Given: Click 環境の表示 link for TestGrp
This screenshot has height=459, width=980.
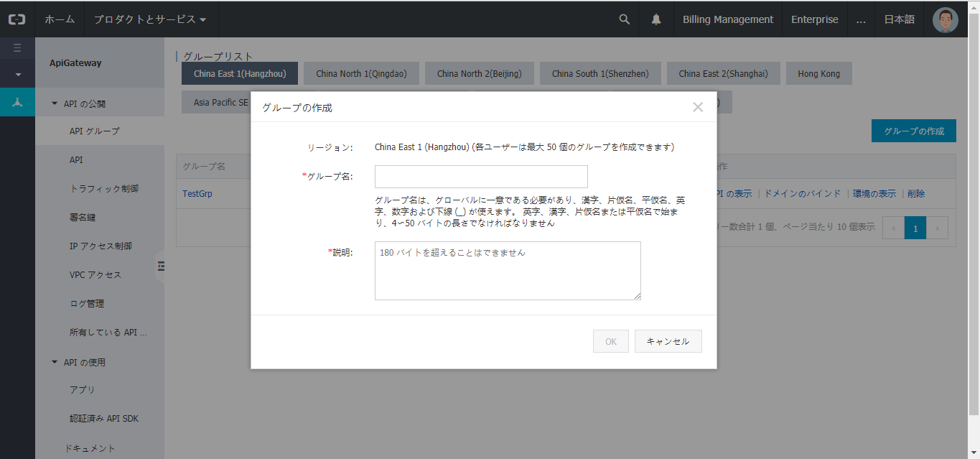Looking at the screenshot, I should click(874, 194).
